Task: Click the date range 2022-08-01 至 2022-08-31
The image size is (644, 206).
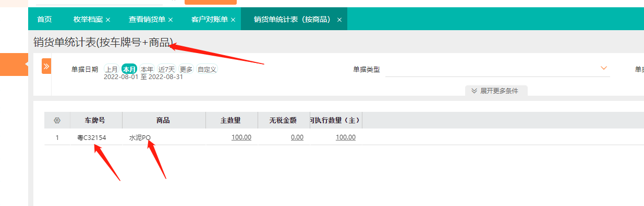Action: 143,77
